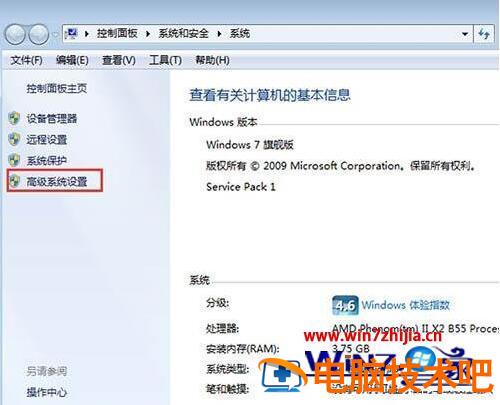The image size is (500, 405).
Task: Open the 查看(V) menu
Action: (x=119, y=60)
